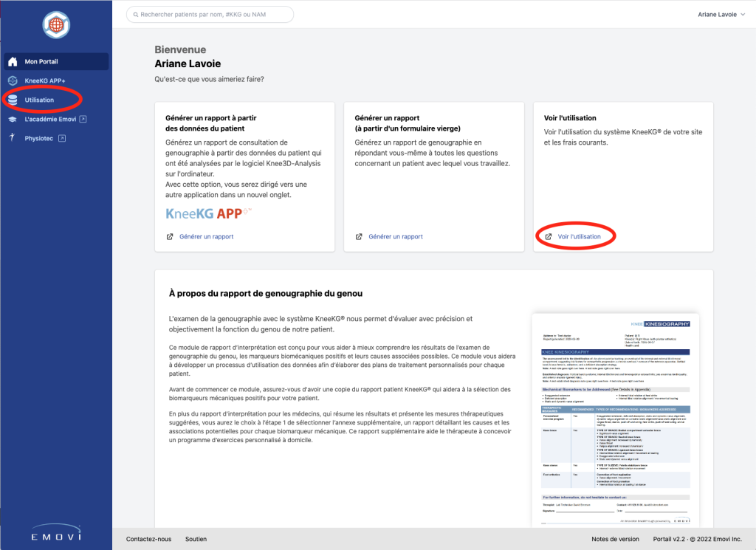Click external link icon next to Physiotec
The height and width of the screenshot is (550, 756).
pos(62,138)
